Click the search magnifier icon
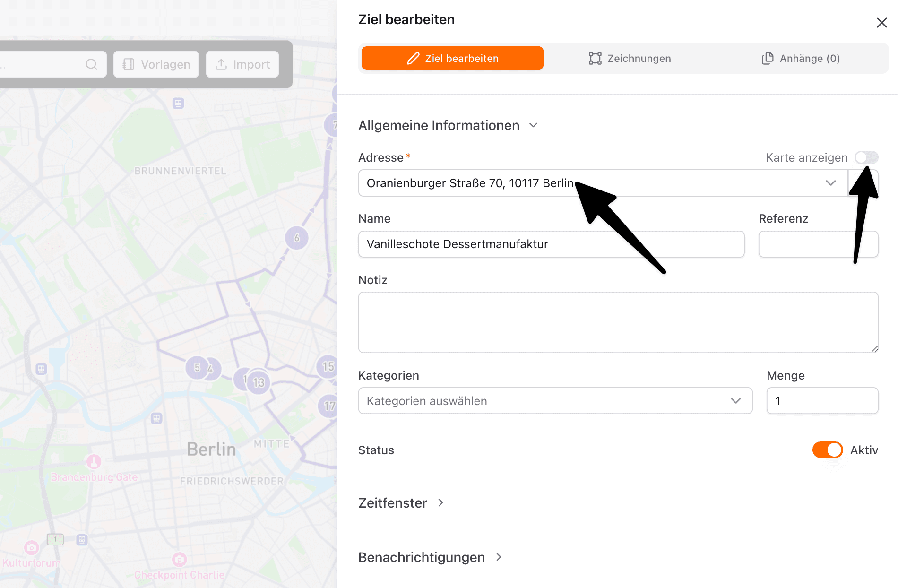Viewport: 898px width, 588px height. [x=92, y=64]
